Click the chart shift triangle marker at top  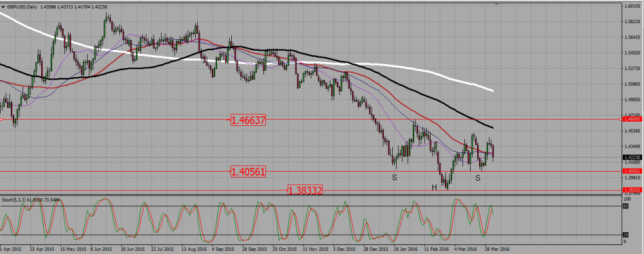[498, 5]
